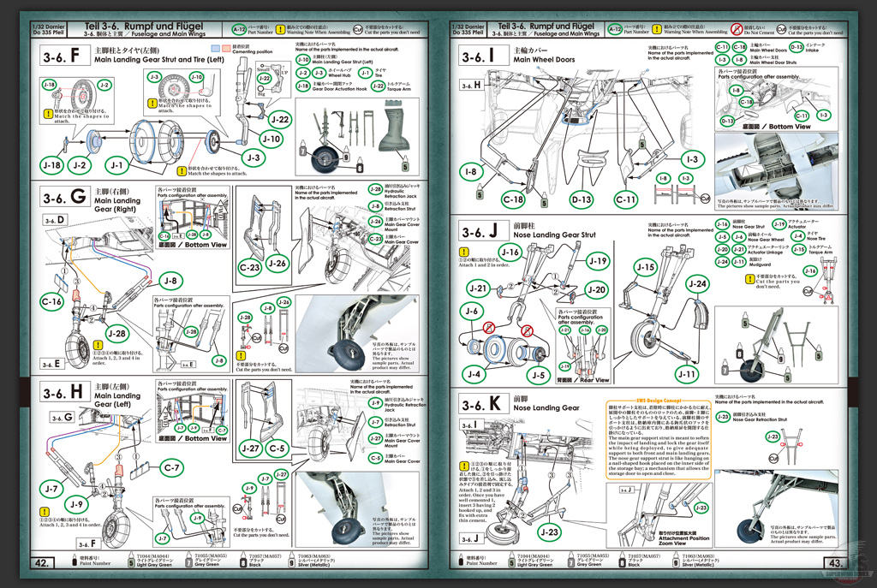Click the 'Wheel Hub' legend entry
This screenshot has width=877, height=588.
(x=340, y=75)
